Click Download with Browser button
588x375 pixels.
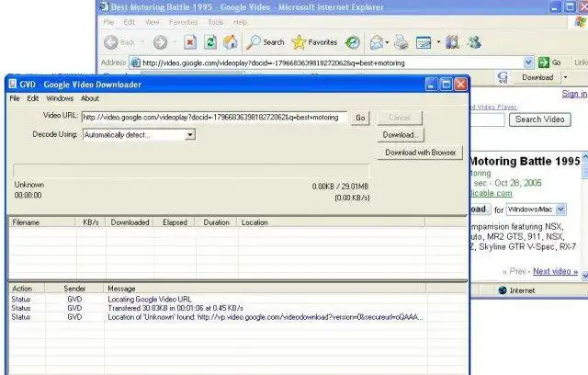coord(420,153)
